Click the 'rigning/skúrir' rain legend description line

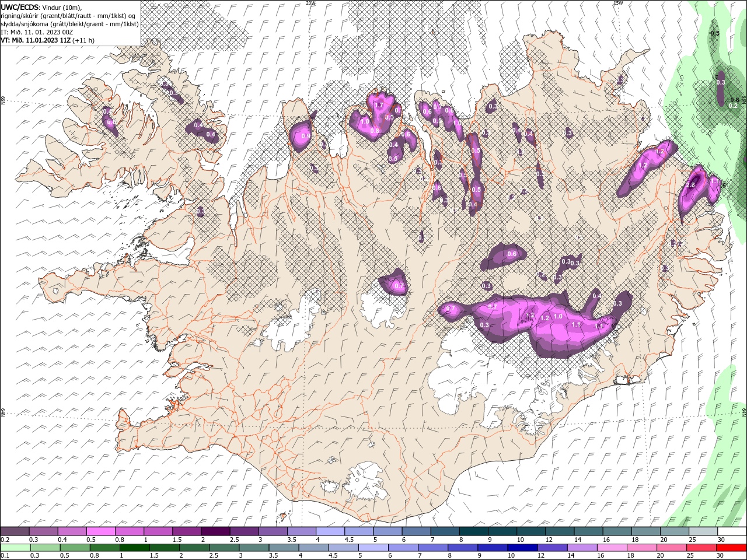pyautogui.click(x=68, y=15)
